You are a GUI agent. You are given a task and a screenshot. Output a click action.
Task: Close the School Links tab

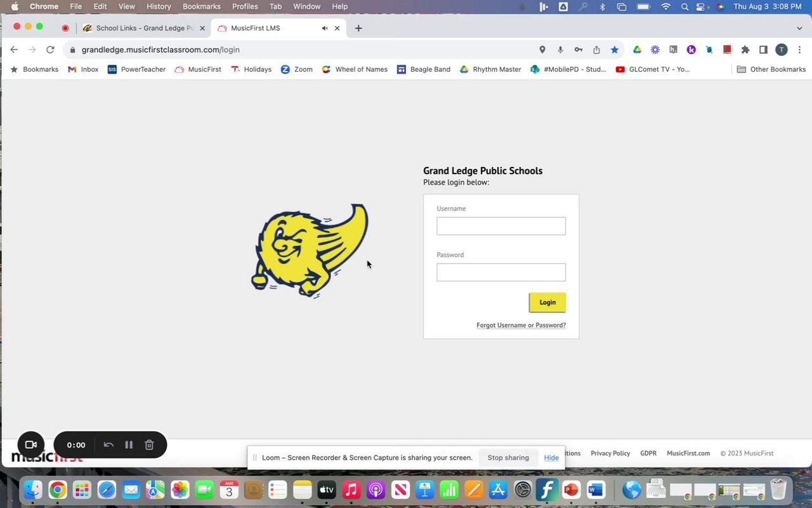pyautogui.click(x=202, y=28)
